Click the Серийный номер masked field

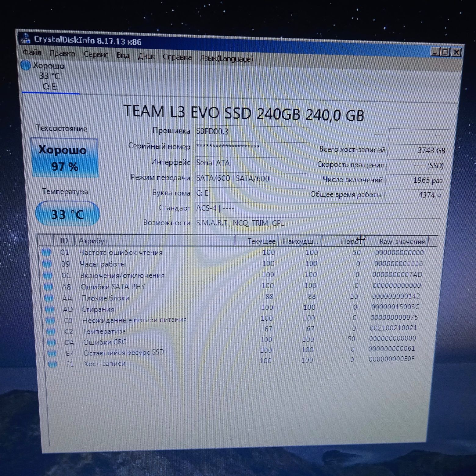(251, 147)
